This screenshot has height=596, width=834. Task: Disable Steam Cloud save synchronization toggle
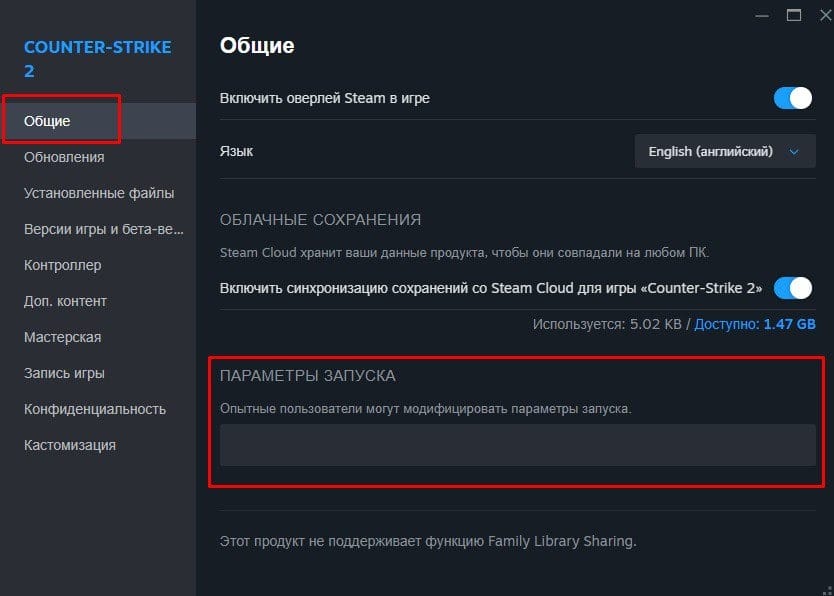(x=793, y=288)
